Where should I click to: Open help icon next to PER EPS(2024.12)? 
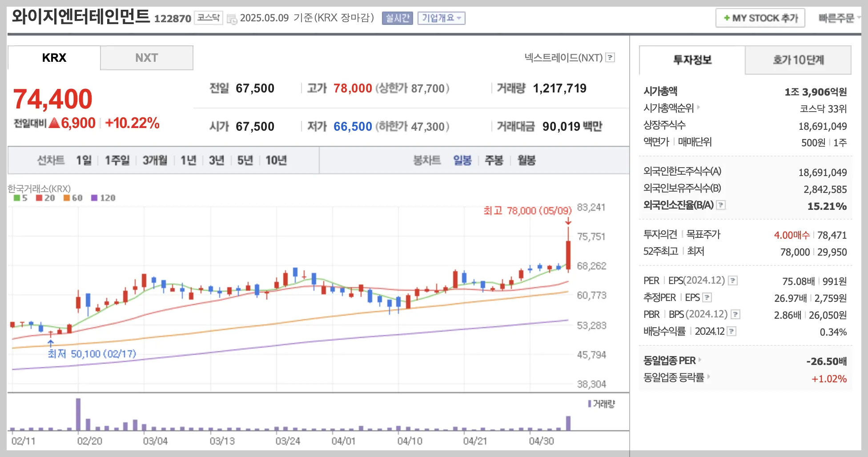click(x=733, y=281)
